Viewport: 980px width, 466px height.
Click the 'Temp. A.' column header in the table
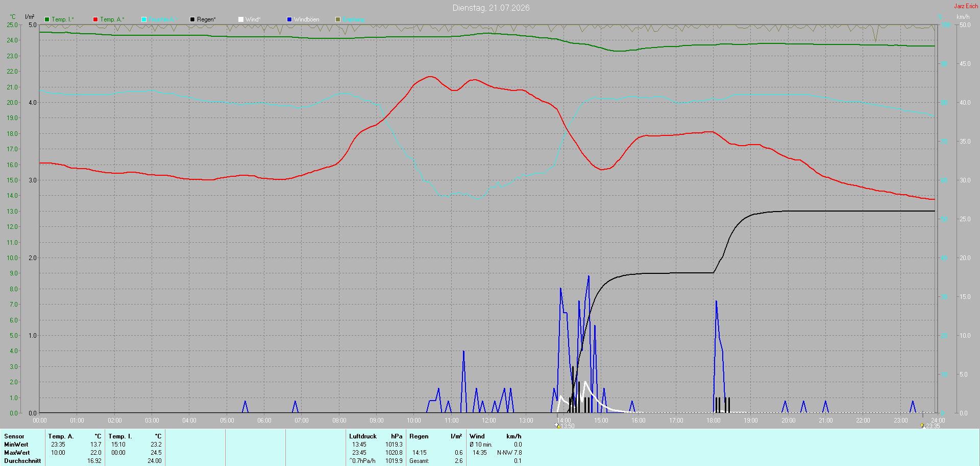tap(61, 436)
